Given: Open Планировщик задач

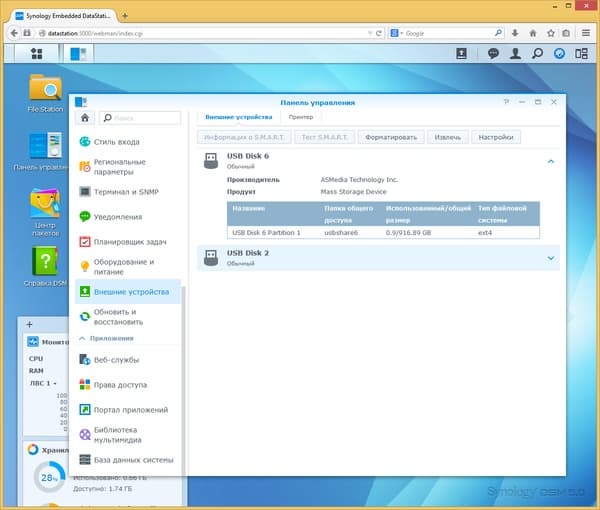Looking at the screenshot, I should (x=128, y=242).
